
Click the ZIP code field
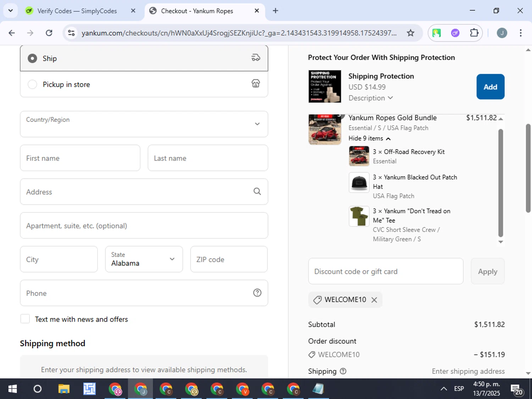click(x=229, y=259)
